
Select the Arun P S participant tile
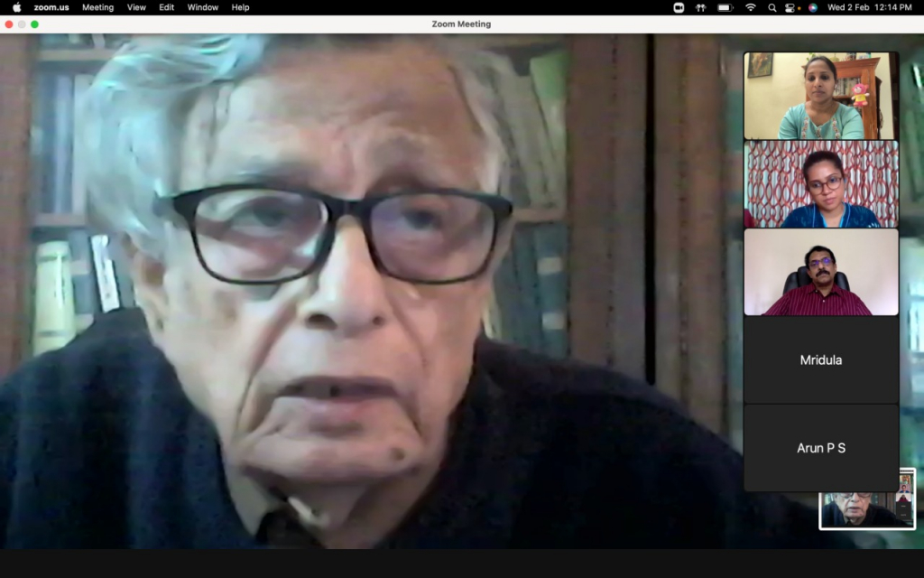click(821, 448)
